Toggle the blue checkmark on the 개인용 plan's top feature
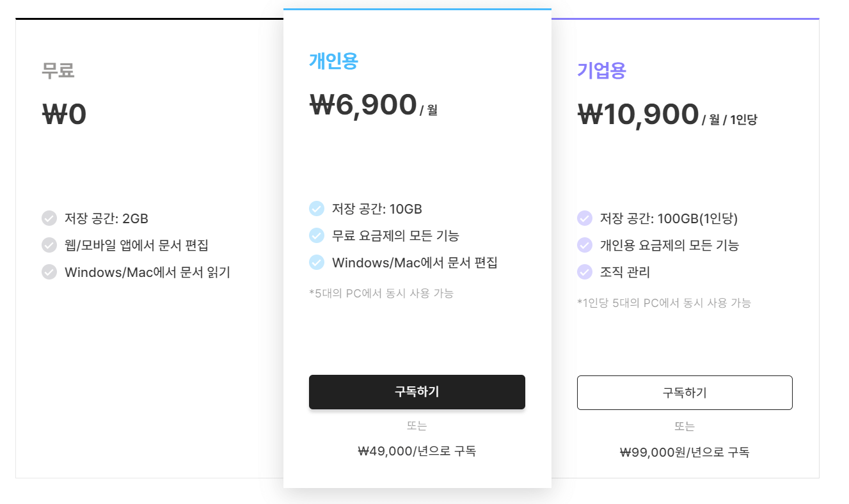The image size is (849, 504). tap(317, 209)
